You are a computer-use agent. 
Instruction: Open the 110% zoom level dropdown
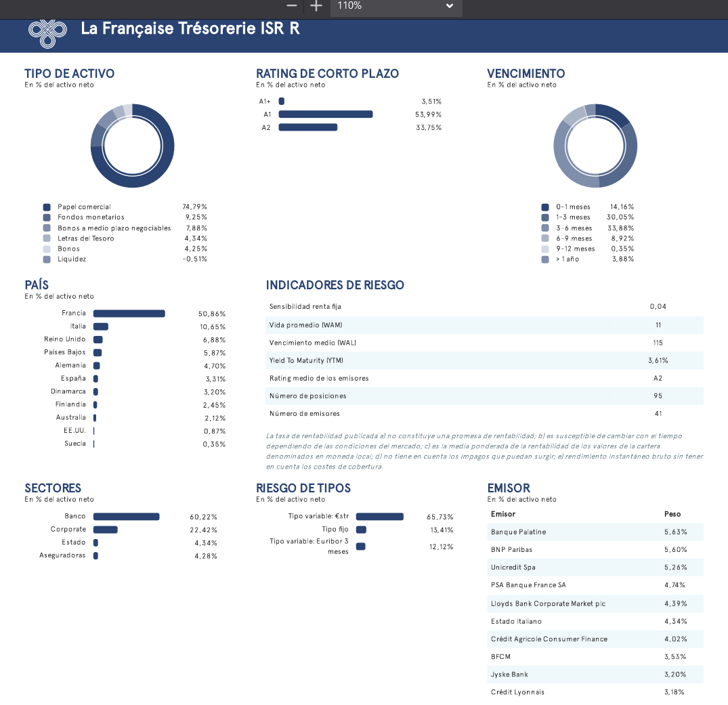[396, 7]
